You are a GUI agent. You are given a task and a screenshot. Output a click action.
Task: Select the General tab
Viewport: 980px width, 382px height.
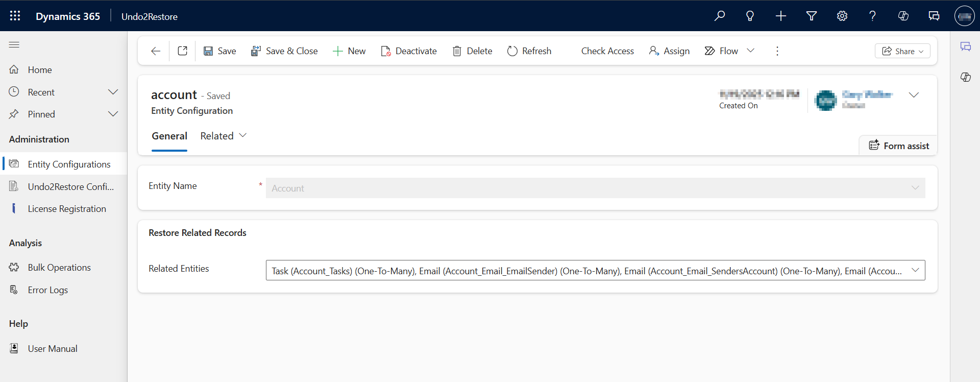tap(169, 136)
